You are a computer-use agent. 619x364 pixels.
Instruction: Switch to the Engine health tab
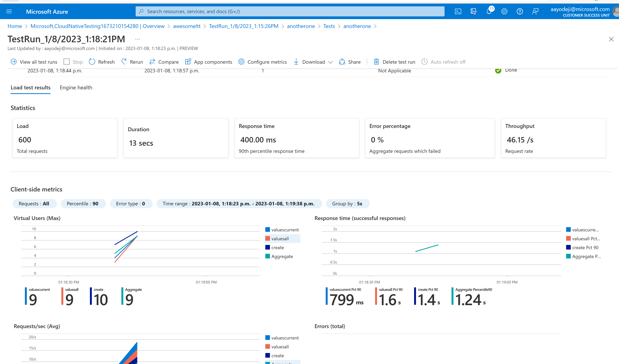click(x=76, y=88)
